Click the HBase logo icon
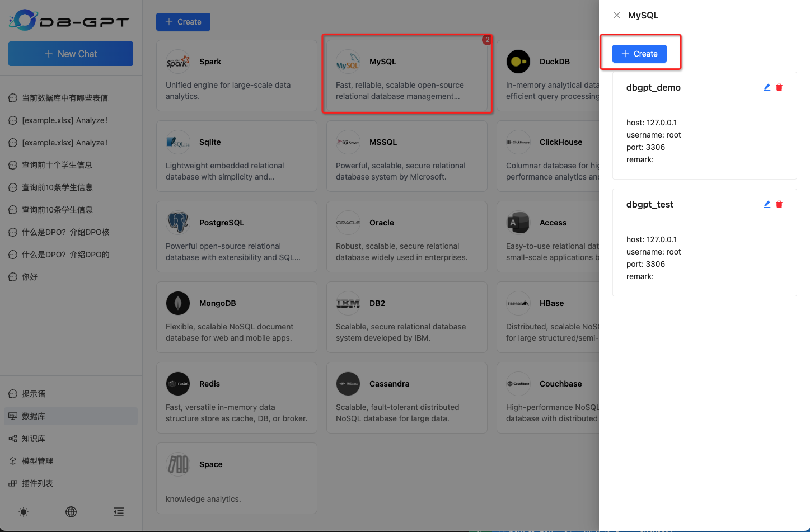Screen dimensions: 810x532 [518, 303]
